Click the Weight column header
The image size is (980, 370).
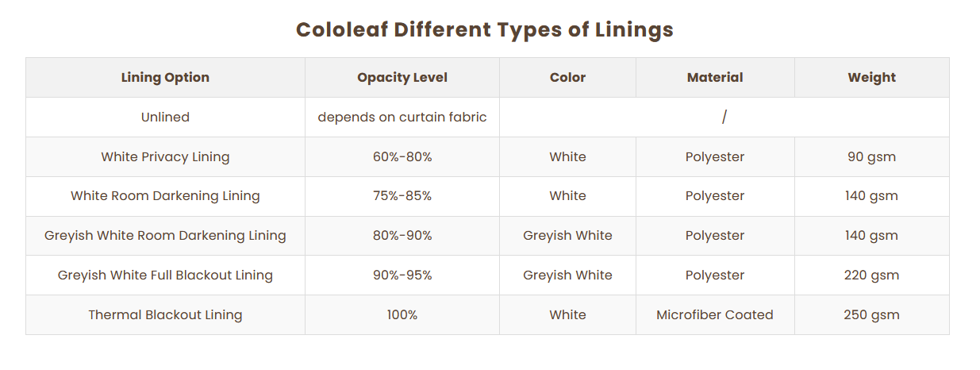click(x=871, y=78)
